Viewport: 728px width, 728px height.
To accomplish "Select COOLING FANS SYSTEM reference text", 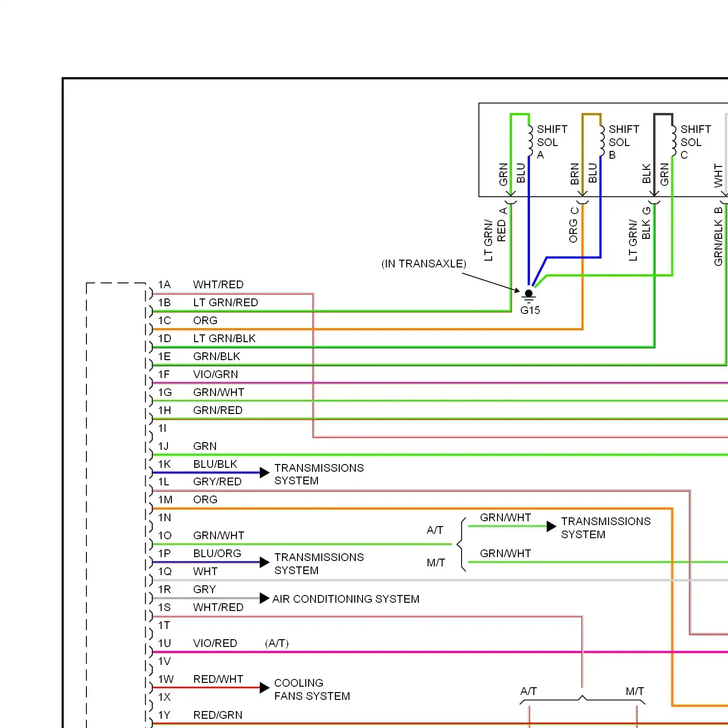I will pyautogui.click(x=312, y=690).
